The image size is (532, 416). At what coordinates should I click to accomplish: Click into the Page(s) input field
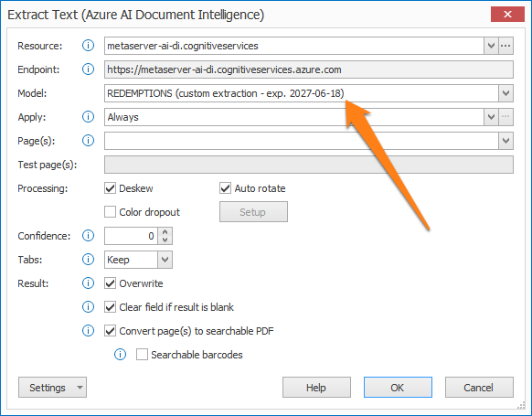[302, 141]
